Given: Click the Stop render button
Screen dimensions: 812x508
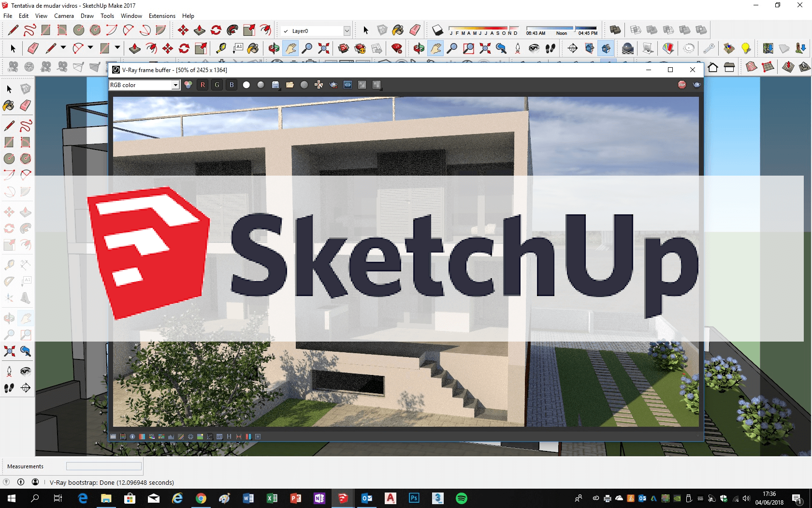Looking at the screenshot, I should pyautogui.click(x=681, y=85).
